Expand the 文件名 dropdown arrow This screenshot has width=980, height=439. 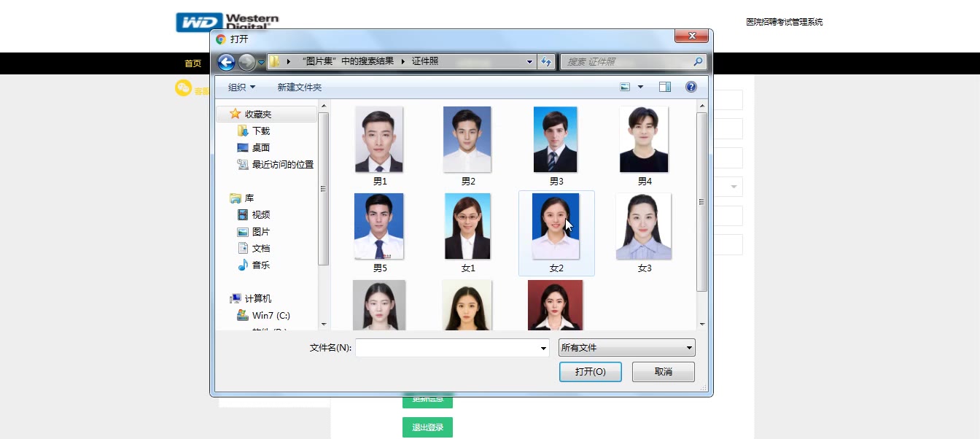pyautogui.click(x=543, y=348)
